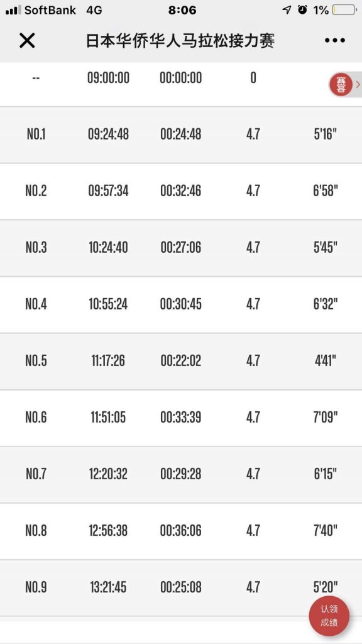This screenshot has width=362, height=644.
Task: Select the NO.1 result row
Action: coord(181,135)
